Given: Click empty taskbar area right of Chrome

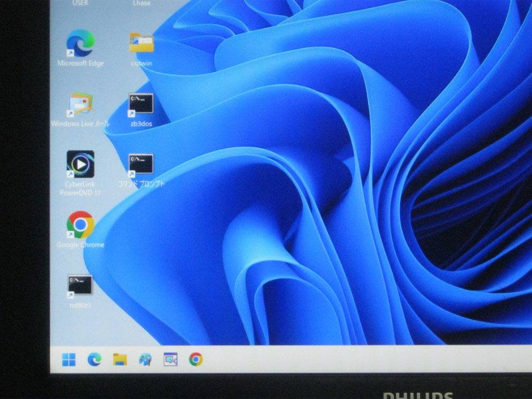Looking at the screenshot, I should tap(346, 360).
